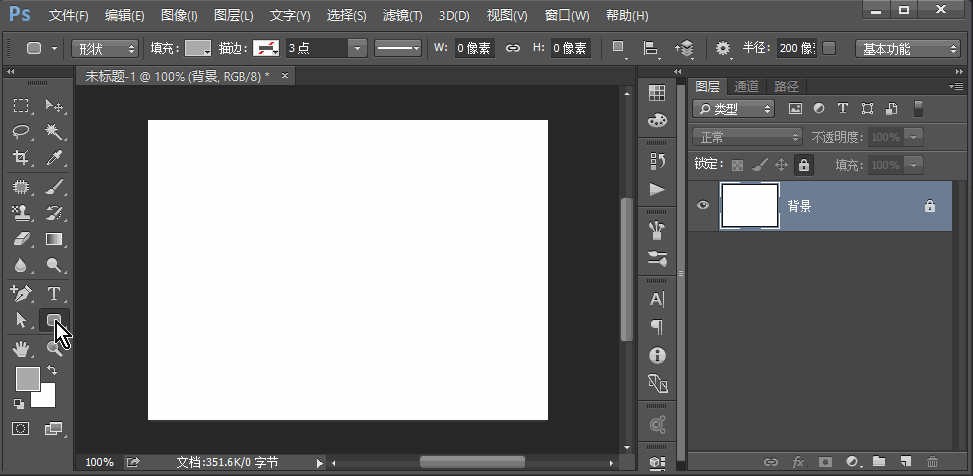This screenshot has height=476, width=973.
Task: Click the foreground color swatch
Action: click(27, 378)
